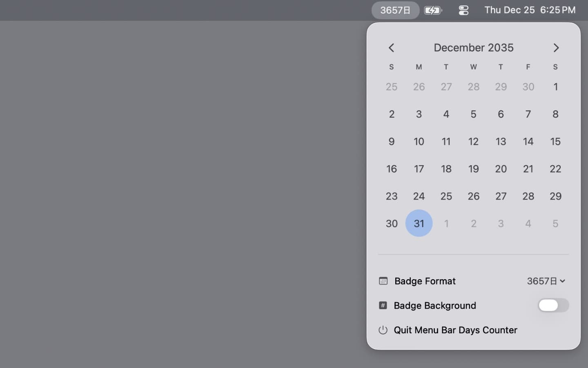Image resolution: width=588 pixels, height=368 pixels.
Task: Click the grayed-out January 1 date
Action: [x=446, y=223]
